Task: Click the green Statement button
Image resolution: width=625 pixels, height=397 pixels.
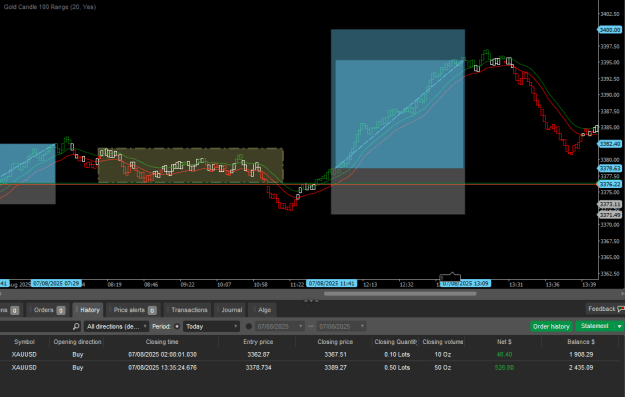Action: (595, 326)
